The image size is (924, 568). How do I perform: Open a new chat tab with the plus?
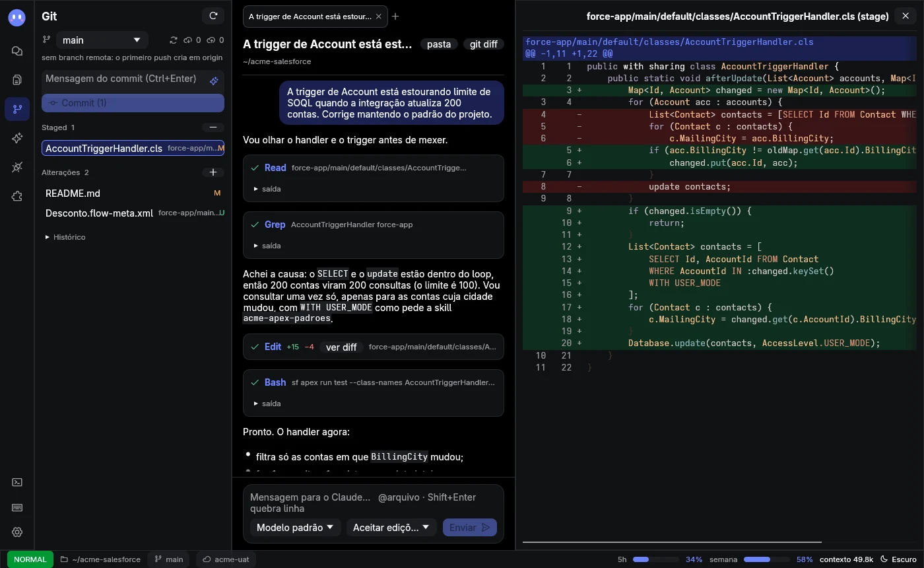tap(395, 17)
